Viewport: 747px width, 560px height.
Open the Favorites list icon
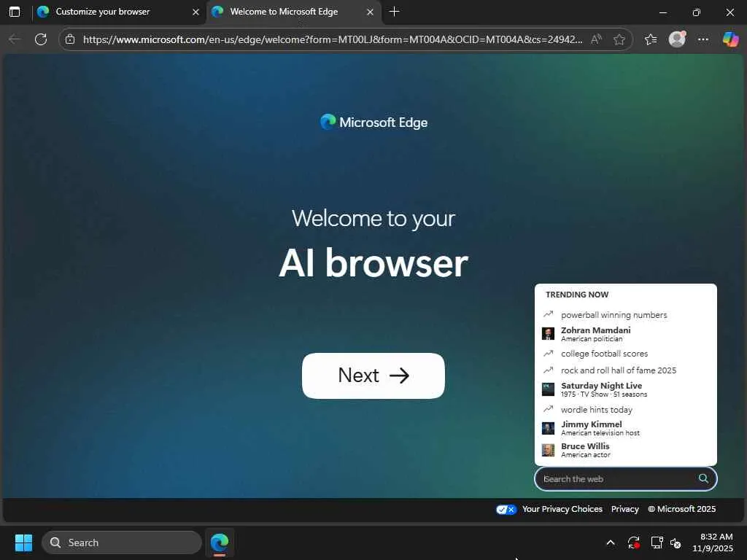[650, 39]
